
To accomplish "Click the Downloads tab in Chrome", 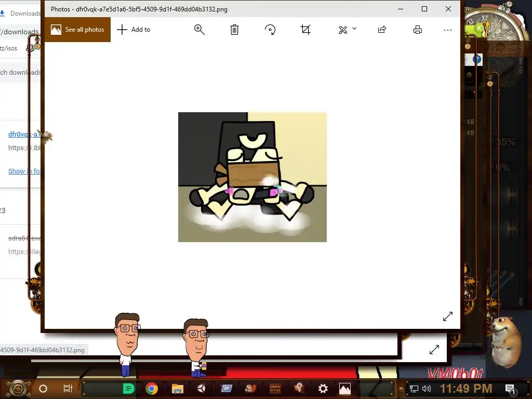I will (20, 13).
